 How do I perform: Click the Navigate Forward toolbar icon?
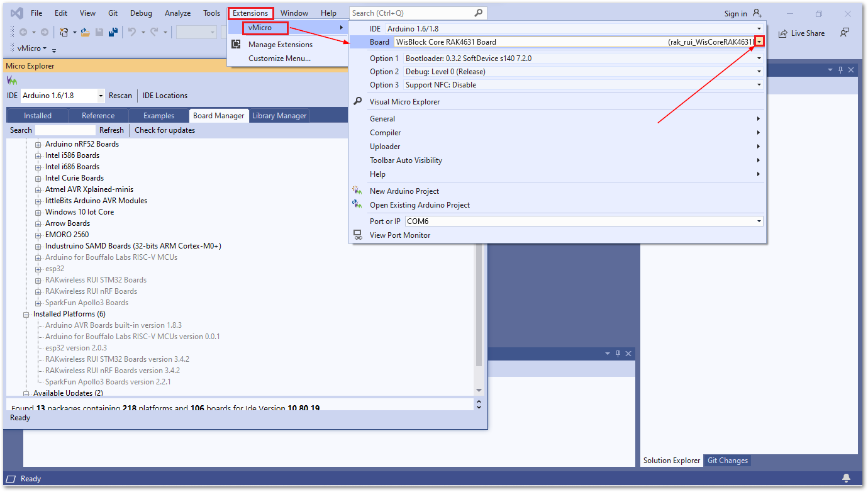[44, 32]
